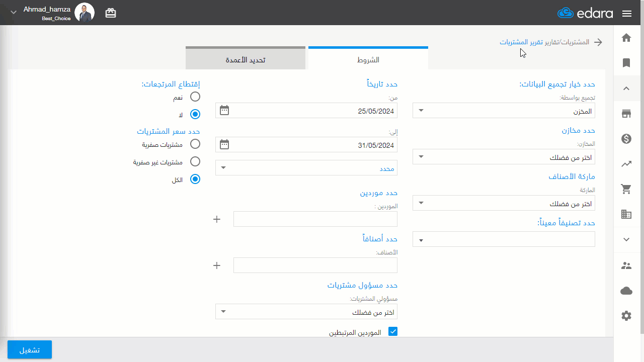Add supplier with plus icon beside الموردين
This screenshot has width=644, height=362.
tap(217, 219)
